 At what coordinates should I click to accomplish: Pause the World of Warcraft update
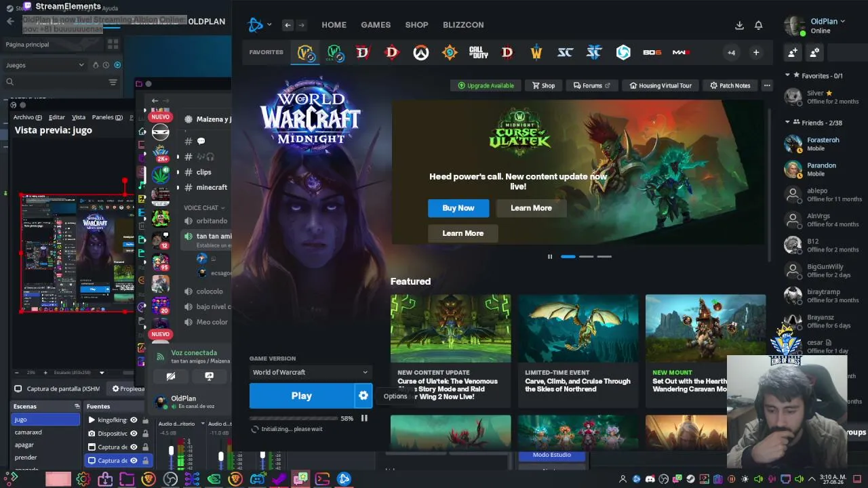coord(364,418)
